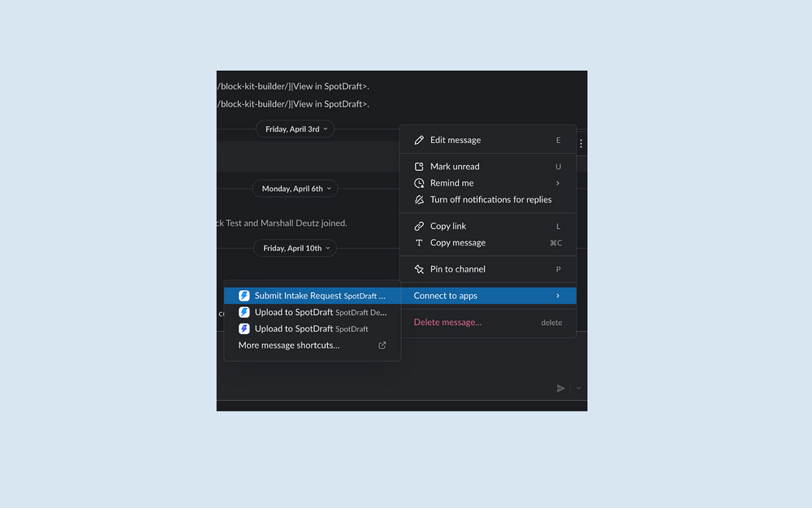The width and height of the screenshot is (812, 508).
Task: Open More message shortcuts...
Action: pyautogui.click(x=313, y=345)
